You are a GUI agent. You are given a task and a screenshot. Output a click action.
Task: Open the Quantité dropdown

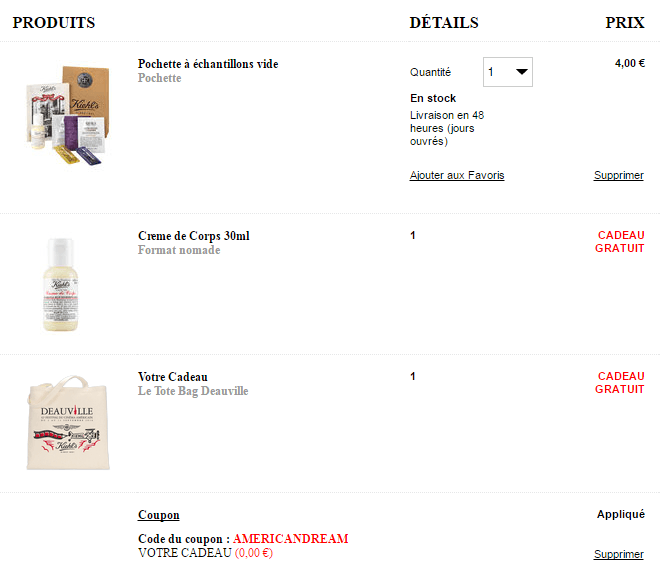508,72
